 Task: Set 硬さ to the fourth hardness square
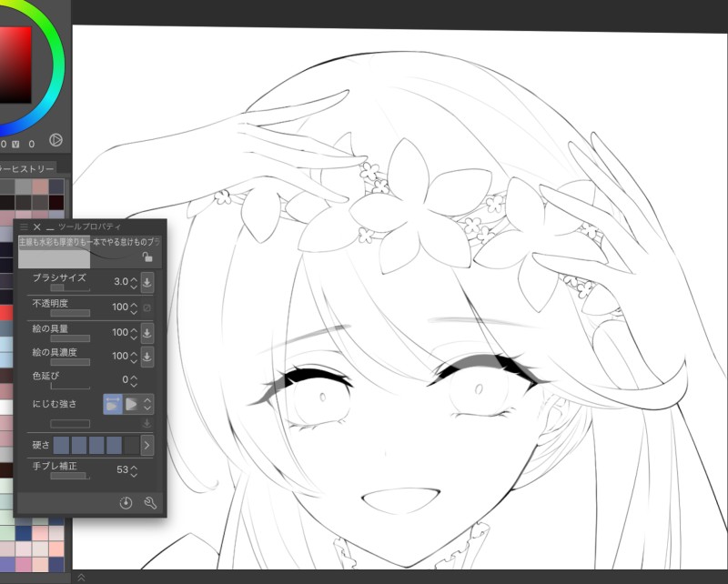pyautogui.click(x=114, y=445)
